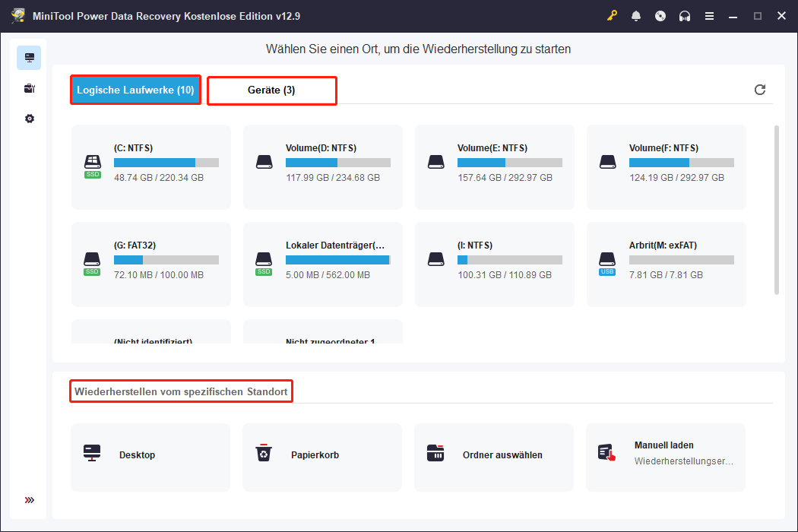Viewport: 798px width, 532px height.
Task: Click the Volume(D: NTFS) drive icon
Action: click(264, 163)
